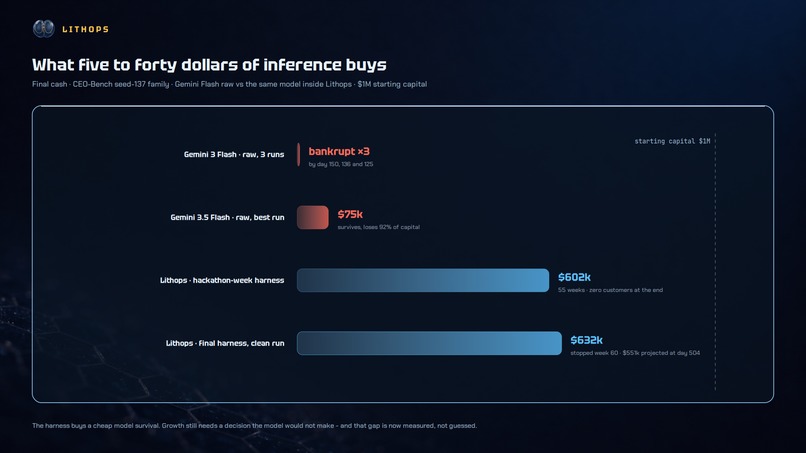Click the $75k value label
The width and height of the screenshot is (806, 453).
click(x=350, y=214)
